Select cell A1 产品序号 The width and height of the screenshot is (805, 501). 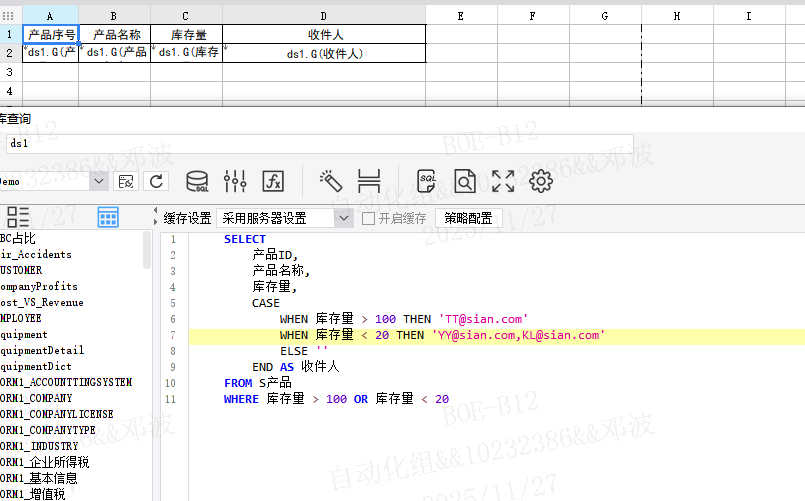[50, 34]
